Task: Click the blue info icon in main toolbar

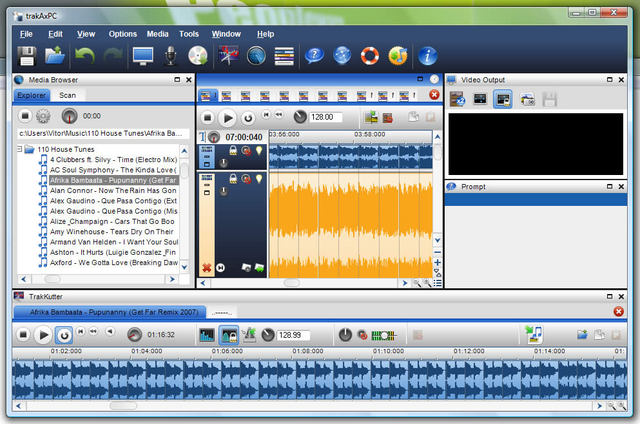Action: click(x=429, y=56)
